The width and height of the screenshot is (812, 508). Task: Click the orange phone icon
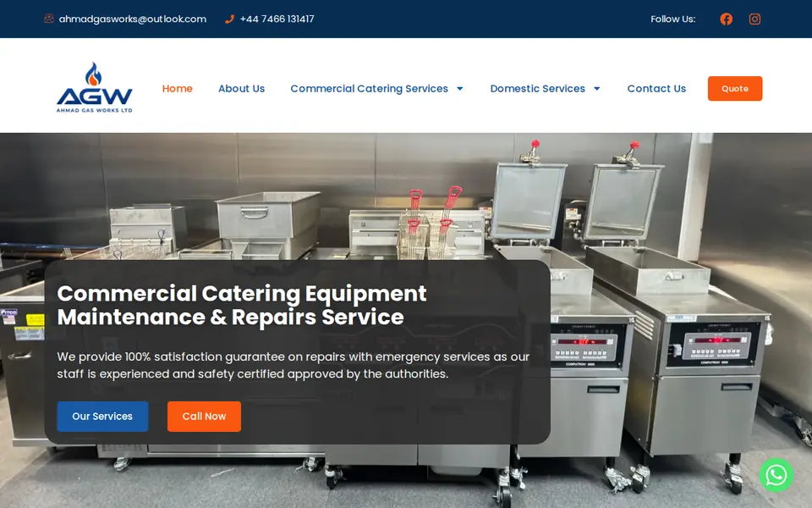(229, 19)
